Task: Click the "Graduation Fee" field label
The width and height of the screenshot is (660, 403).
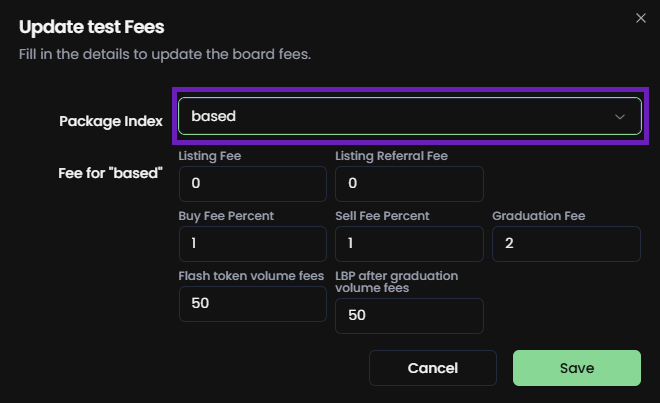Action: tap(539, 216)
